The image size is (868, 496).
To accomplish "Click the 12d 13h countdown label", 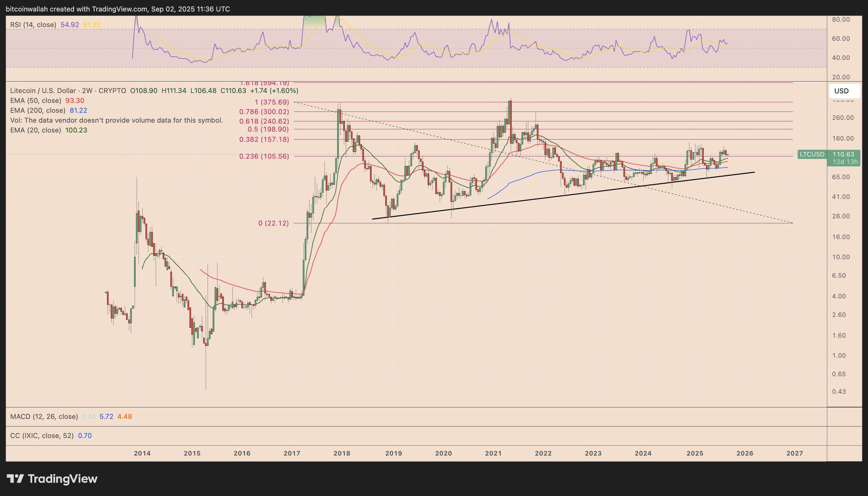I will pos(845,162).
